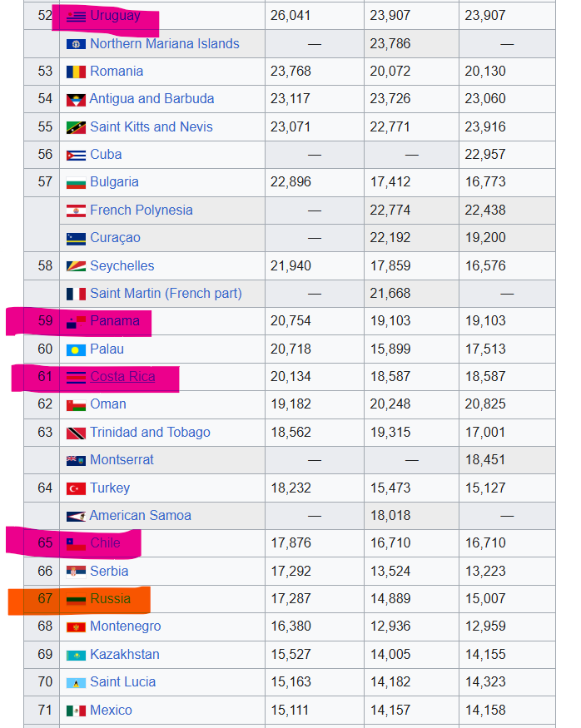Click the Bulgaria flag icon
The width and height of the screenshot is (581, 728).
pyautogui.click(x=76, y=182)
